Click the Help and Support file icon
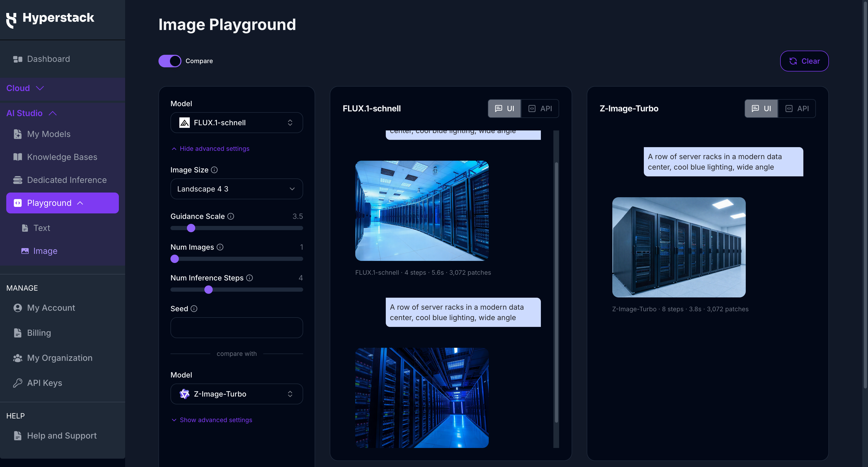The image size is (868, 467). [x=17, y=436]
